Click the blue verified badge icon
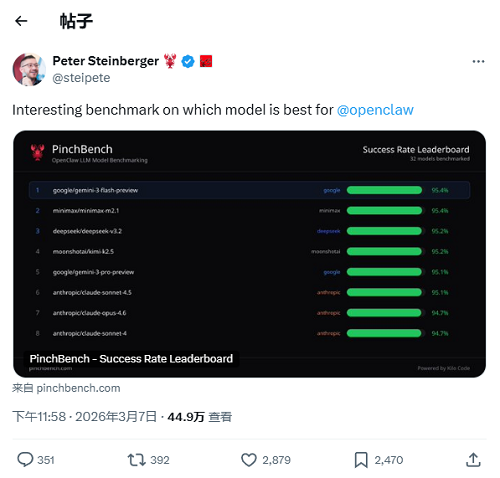 click(188, 61)
